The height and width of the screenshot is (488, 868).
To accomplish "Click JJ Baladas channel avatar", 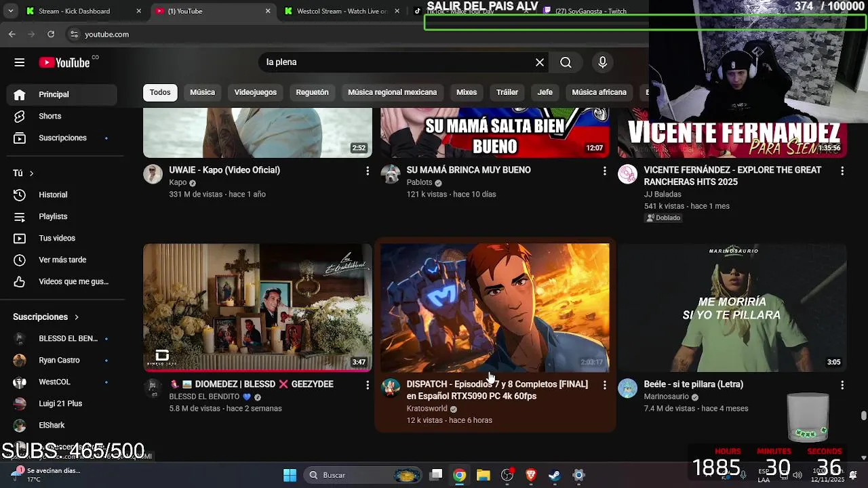I will click(627, 174).
